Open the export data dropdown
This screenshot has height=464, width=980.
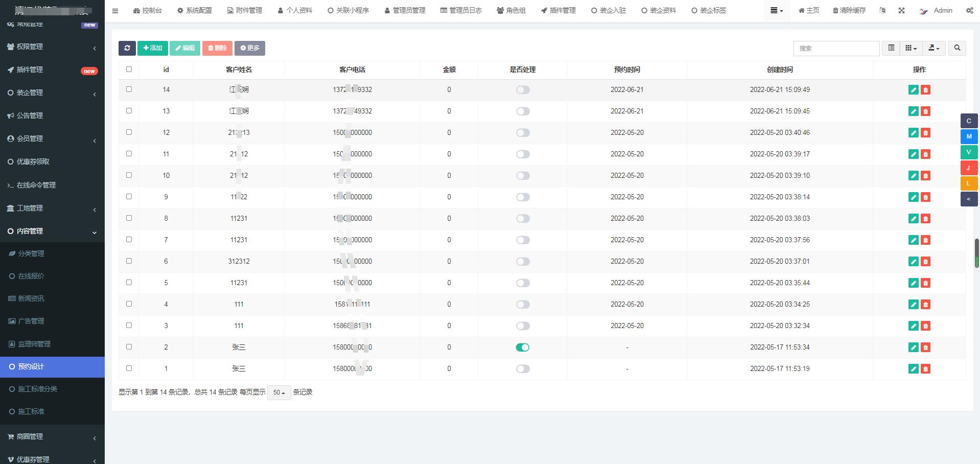pyautogui.click(x=934, y=48)
